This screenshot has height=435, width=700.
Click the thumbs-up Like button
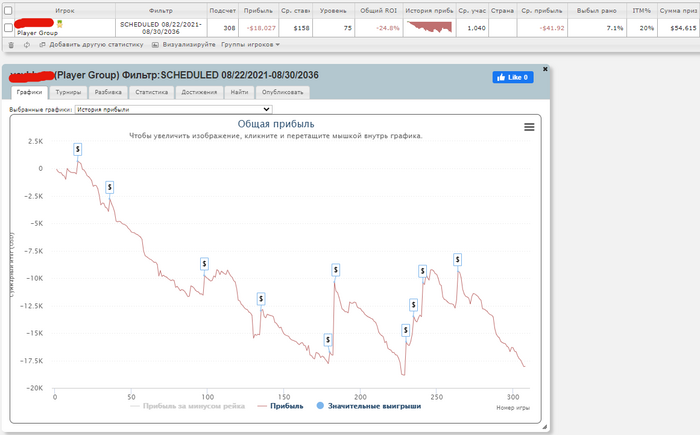tap(513, 77)
